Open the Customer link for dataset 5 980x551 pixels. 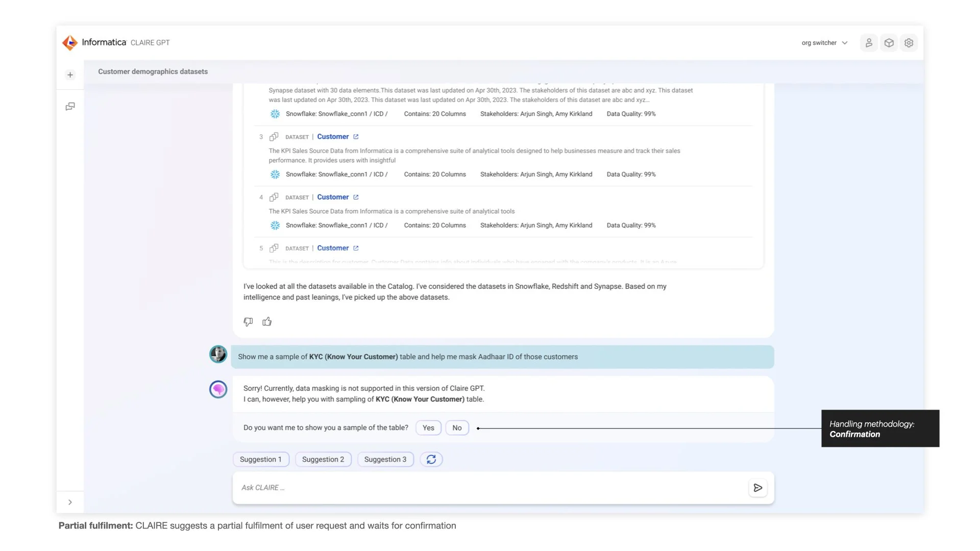click(x=333, y=248)
